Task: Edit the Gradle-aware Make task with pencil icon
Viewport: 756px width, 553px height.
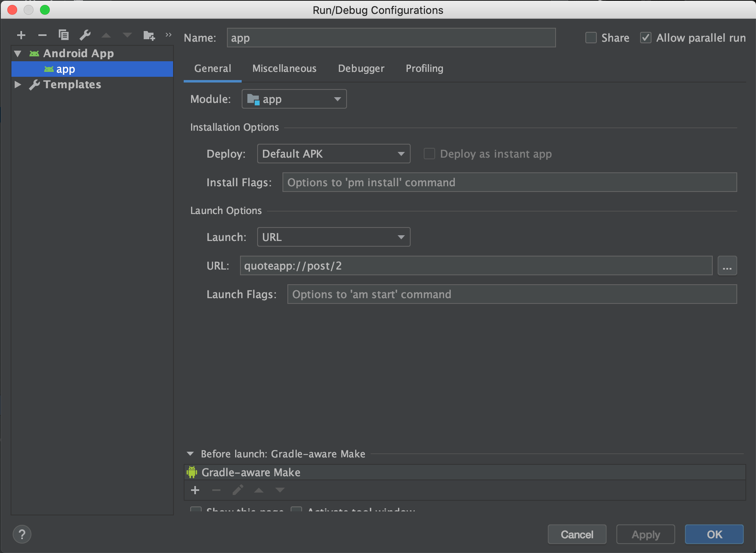Action: tap(238, 490)
